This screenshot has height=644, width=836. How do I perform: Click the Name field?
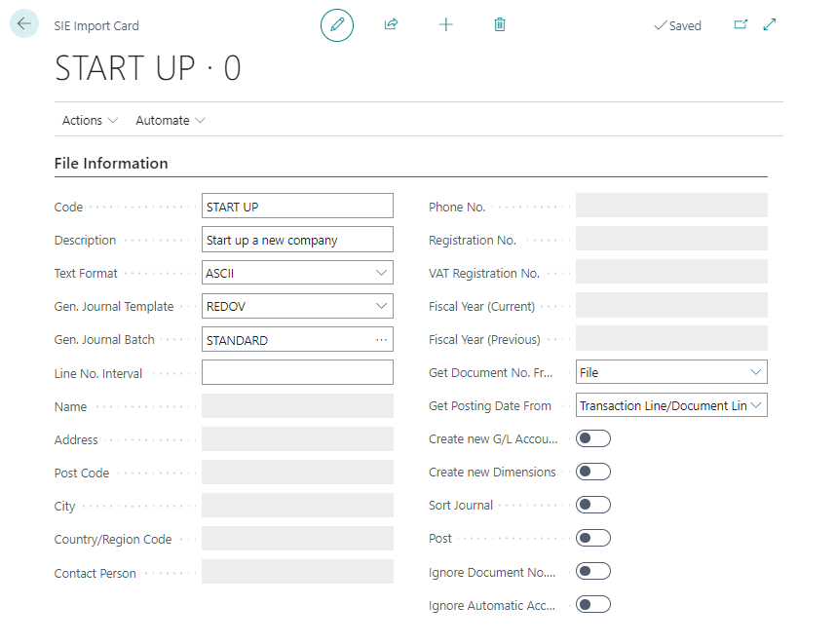click(297, 405)
